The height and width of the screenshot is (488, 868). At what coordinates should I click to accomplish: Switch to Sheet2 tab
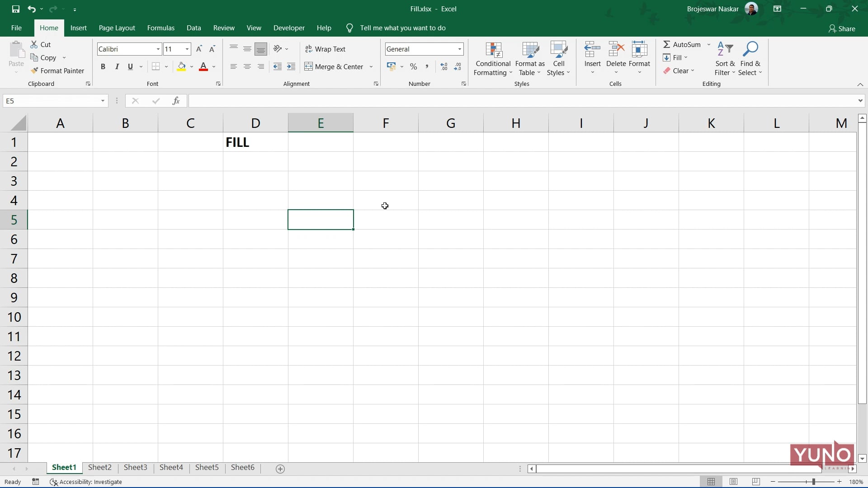(99, 467)
